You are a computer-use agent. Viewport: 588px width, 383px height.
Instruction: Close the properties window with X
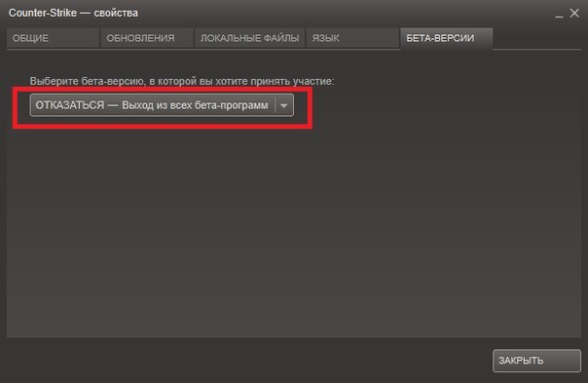click(x=574, y=13)
